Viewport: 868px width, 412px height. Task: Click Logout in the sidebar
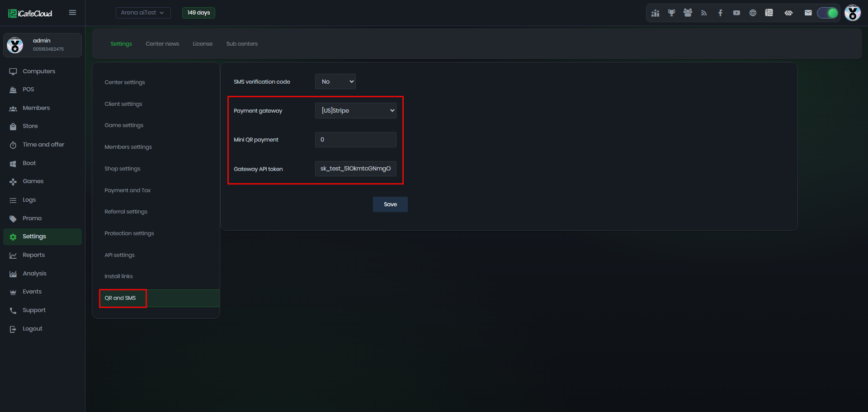42,329
